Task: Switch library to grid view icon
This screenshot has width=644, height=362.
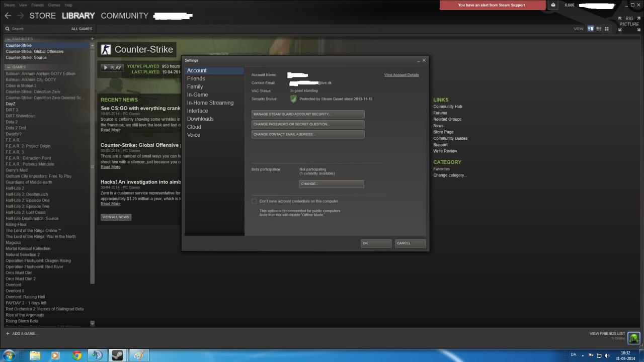Action: click(x=607, y=29)
